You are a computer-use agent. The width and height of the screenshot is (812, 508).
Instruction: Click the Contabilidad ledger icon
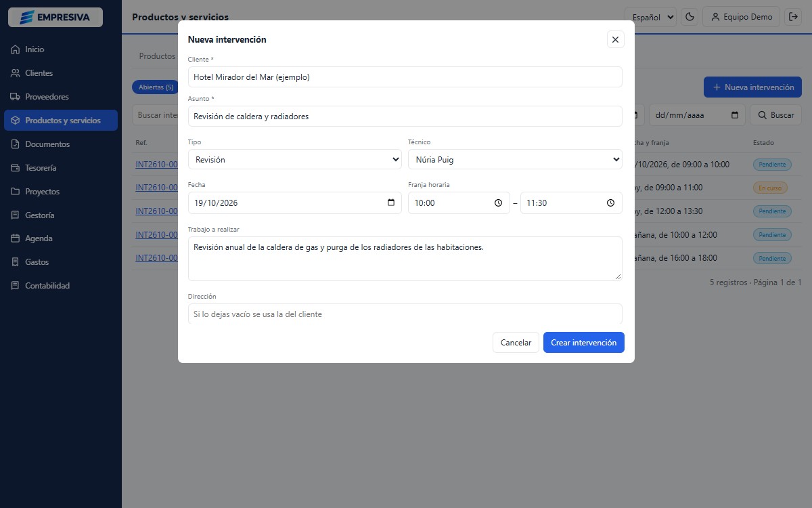15,286
